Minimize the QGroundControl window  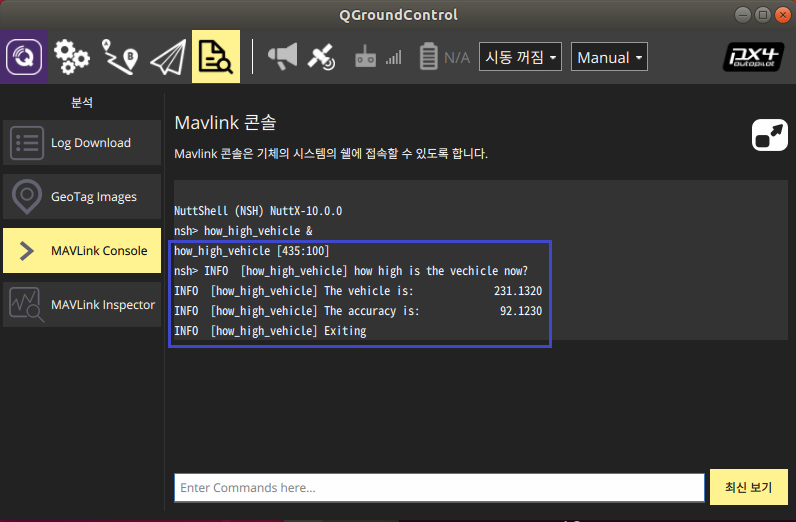point(742,15)
